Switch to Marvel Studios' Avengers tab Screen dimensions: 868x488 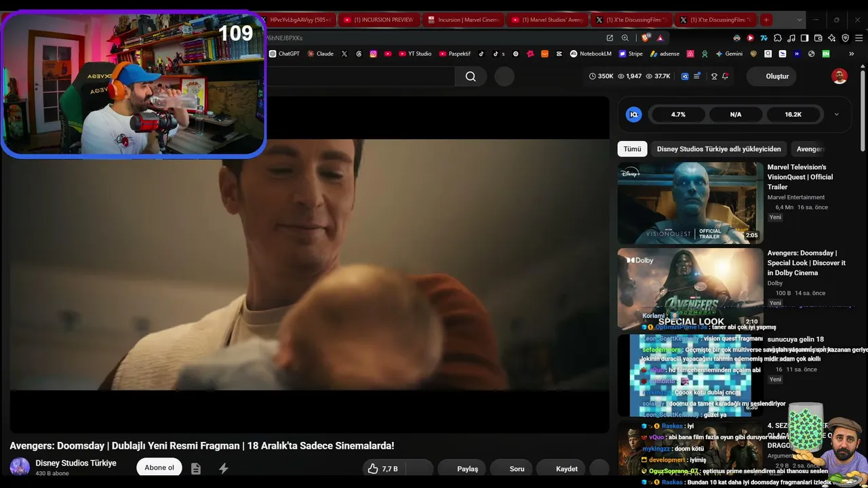547,20
